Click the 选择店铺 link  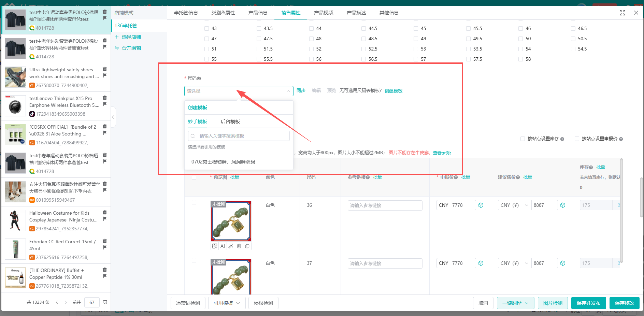click(x=131, y=37)
